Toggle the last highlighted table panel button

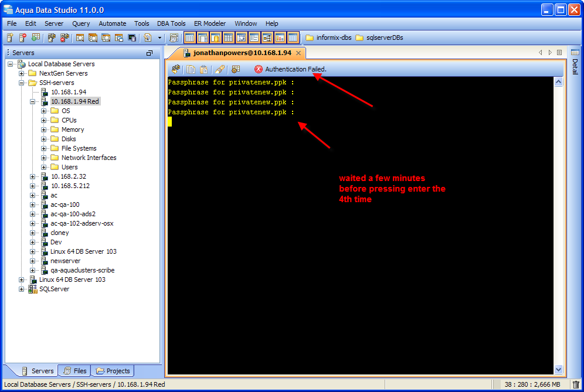[293, 38]
